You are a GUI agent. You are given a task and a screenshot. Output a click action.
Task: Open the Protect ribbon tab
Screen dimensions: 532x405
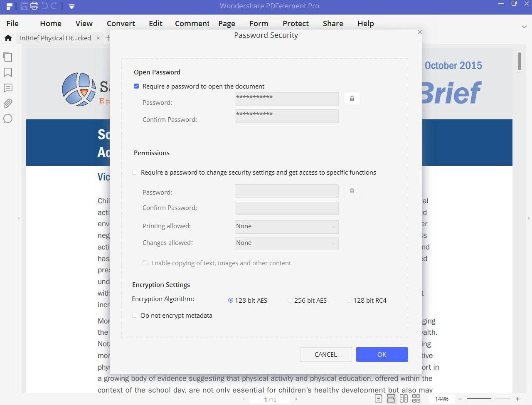point(296,24)
